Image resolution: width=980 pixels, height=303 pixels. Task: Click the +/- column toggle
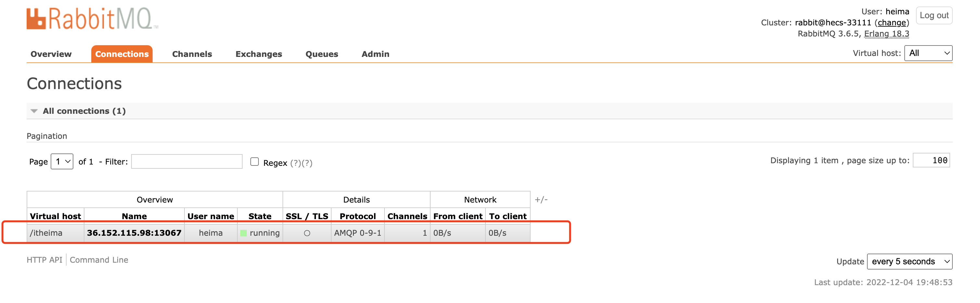(x=541, y=200)
